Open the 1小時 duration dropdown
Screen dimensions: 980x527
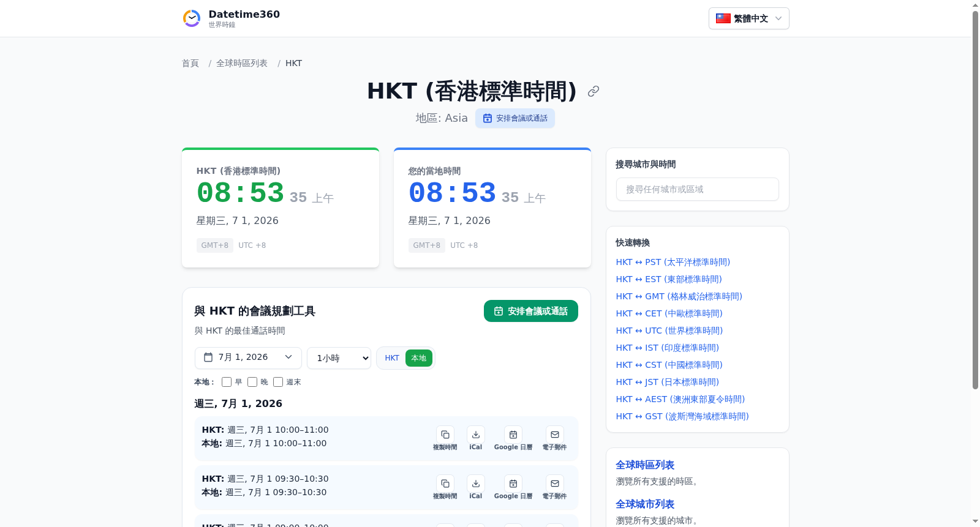[x=339, y=358]
